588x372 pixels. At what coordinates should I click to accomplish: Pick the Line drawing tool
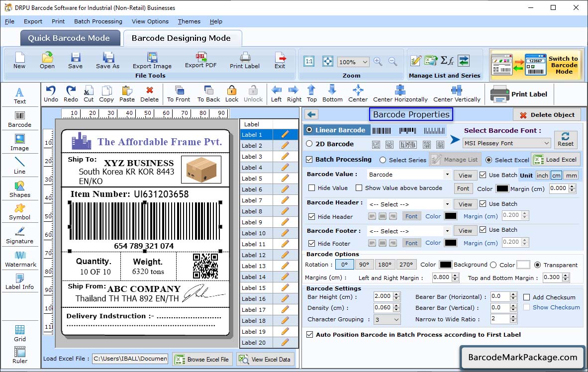19,166
